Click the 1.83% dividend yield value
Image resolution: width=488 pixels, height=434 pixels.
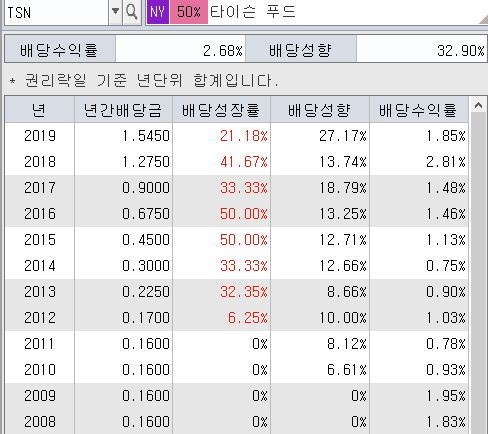(446, 422)
